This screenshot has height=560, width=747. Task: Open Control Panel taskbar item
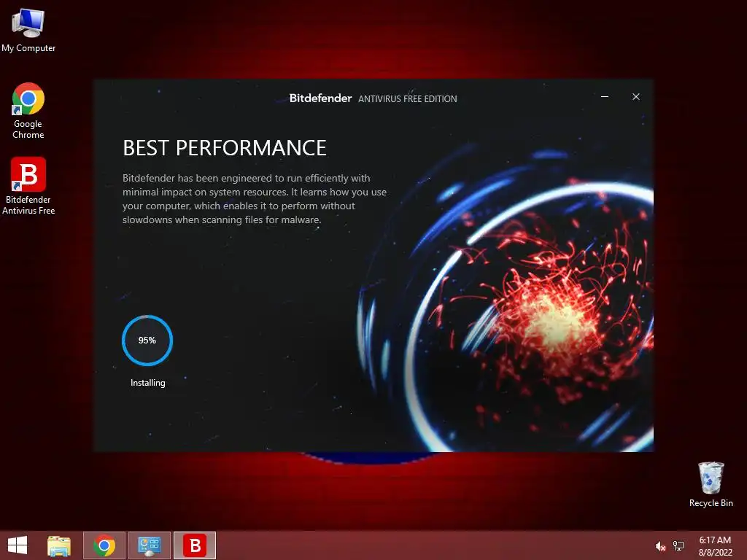(x=149, y=545)
